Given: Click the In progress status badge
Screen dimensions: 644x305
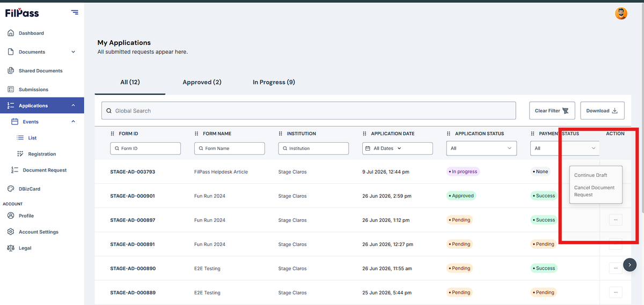Looking at the screenshot, I should 463,172.
